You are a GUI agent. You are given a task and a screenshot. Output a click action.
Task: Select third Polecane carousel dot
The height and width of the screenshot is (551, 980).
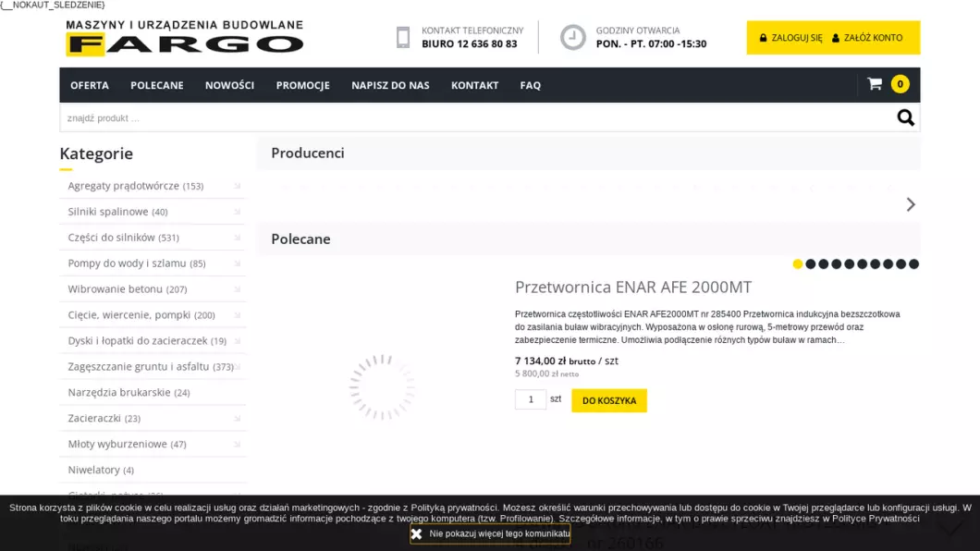[x=823, y=264]
